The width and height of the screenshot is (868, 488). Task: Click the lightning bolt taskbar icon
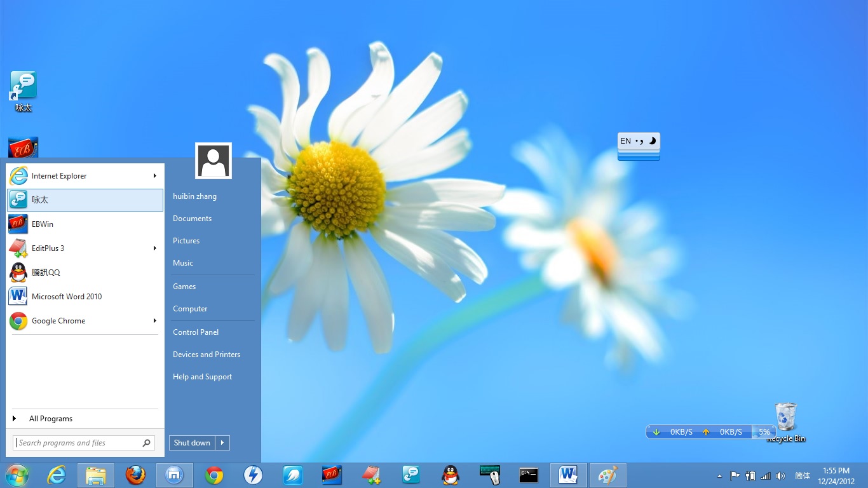[x=254, y=475]
